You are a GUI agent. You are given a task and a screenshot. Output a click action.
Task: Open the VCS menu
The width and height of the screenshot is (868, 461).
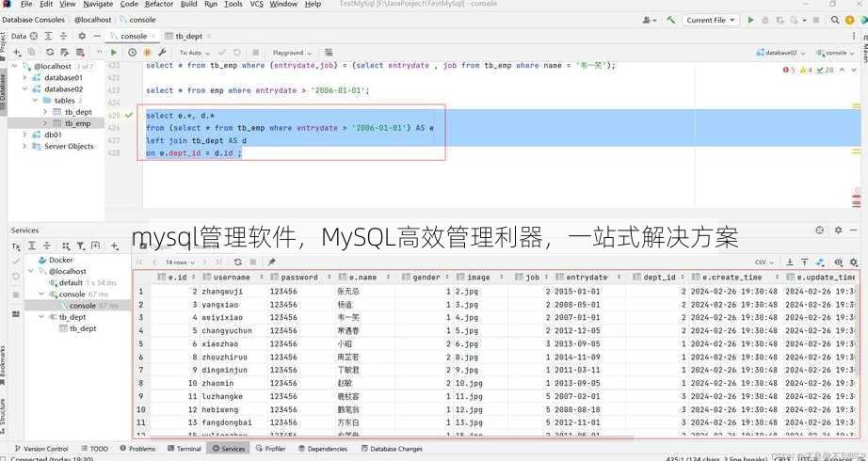[256, 4]
